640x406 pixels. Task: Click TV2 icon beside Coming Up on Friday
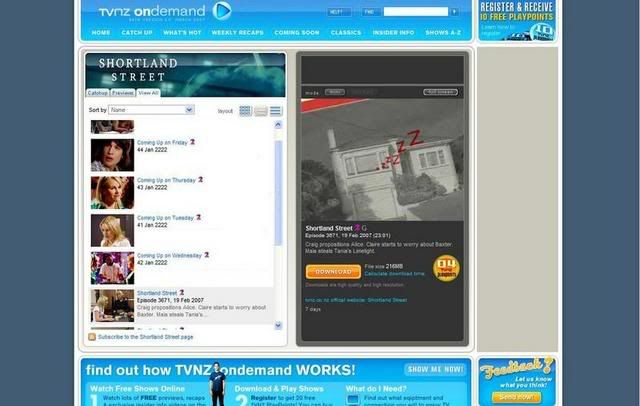coord(192,142)
